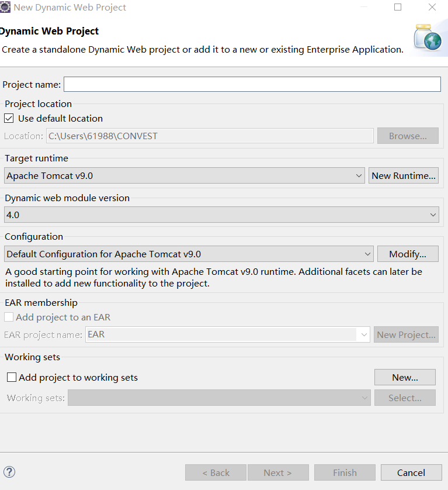Screen dimensions: 448x490
Task: Cancel the new project wizard
Action: 411,472
